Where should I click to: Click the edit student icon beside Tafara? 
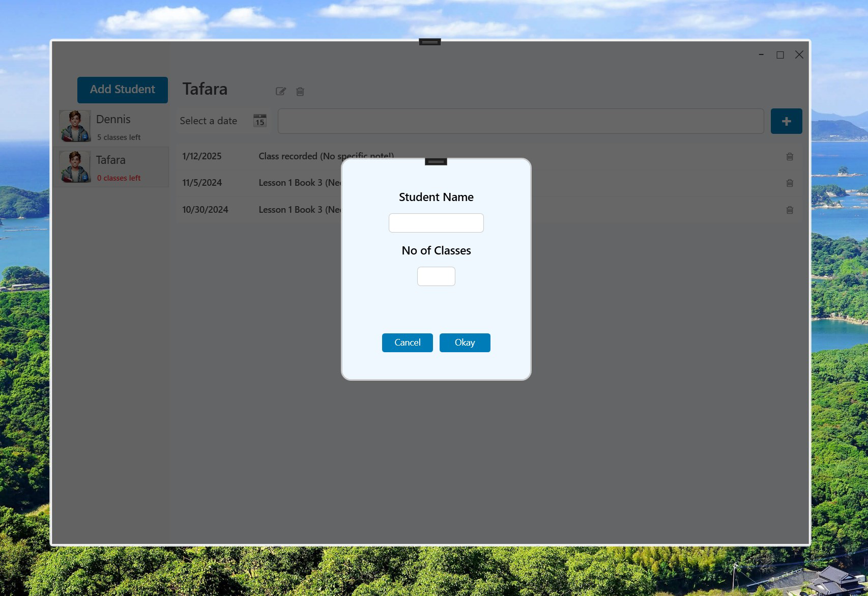click(x=281, y=92)
